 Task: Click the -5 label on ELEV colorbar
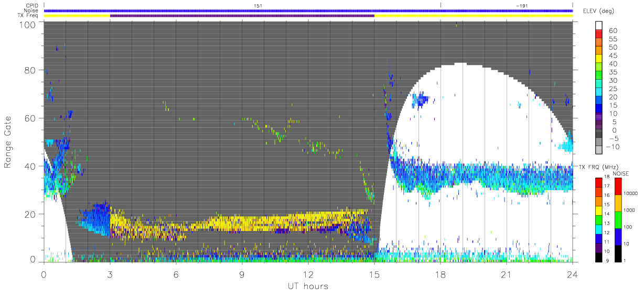click(614, 138)
